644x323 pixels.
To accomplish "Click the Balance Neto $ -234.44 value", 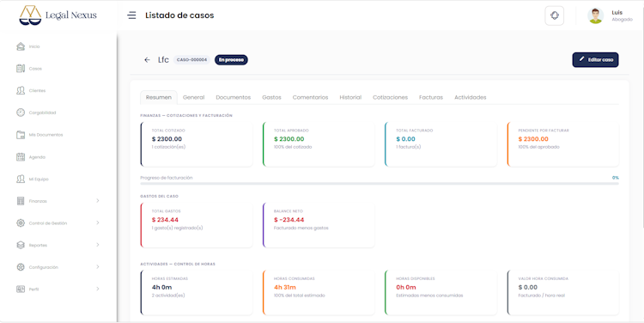I will pyautogui.click(x=289, y=220).
